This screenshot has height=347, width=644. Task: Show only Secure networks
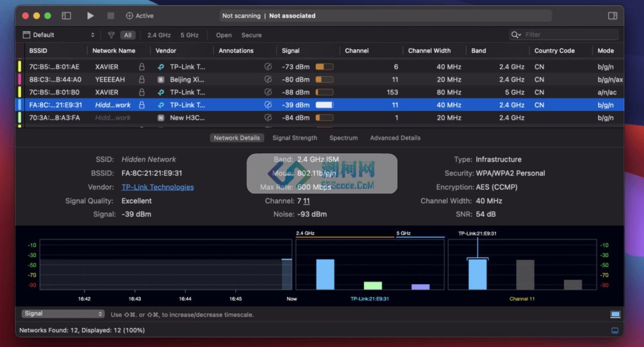click(252, 35)
